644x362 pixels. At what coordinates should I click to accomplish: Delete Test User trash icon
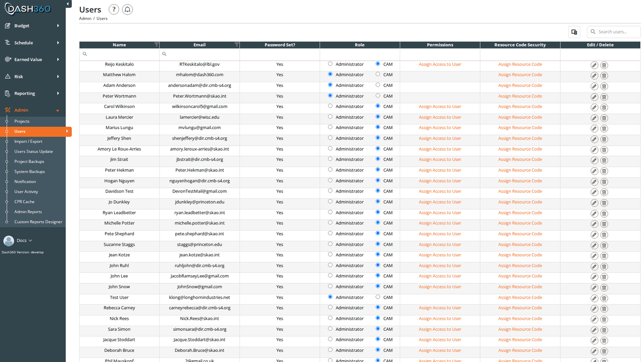tap(604, 298)
